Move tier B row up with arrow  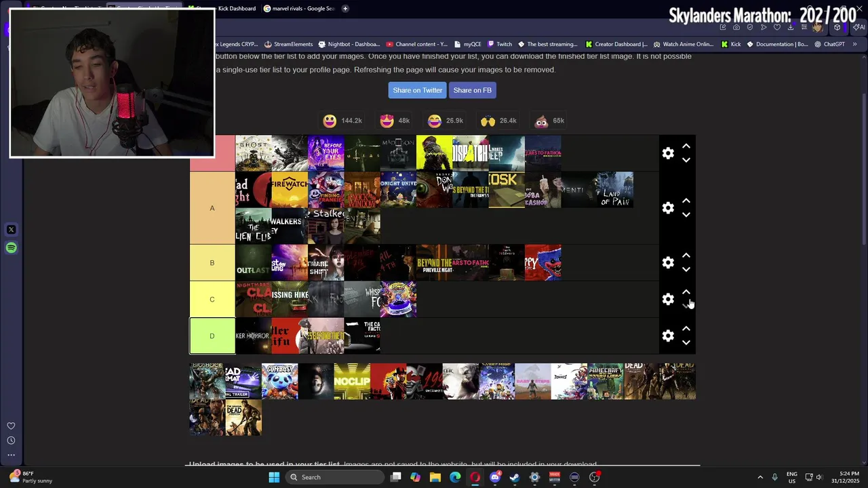click(686, 256)
